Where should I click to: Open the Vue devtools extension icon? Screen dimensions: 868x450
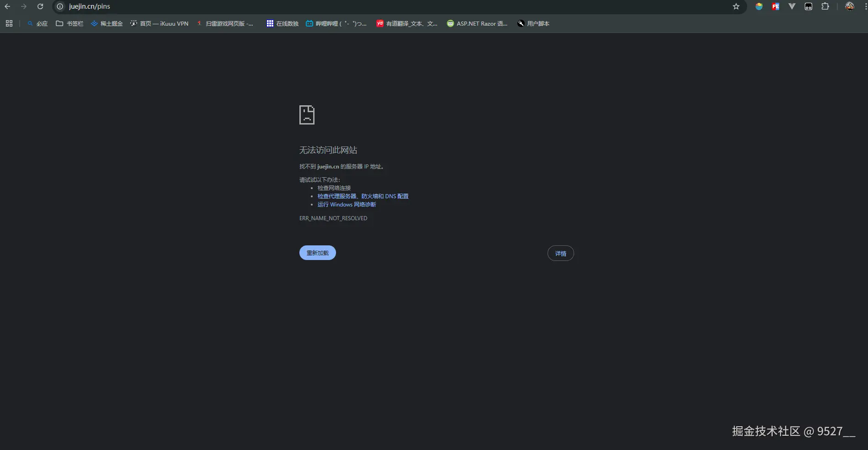792,6
